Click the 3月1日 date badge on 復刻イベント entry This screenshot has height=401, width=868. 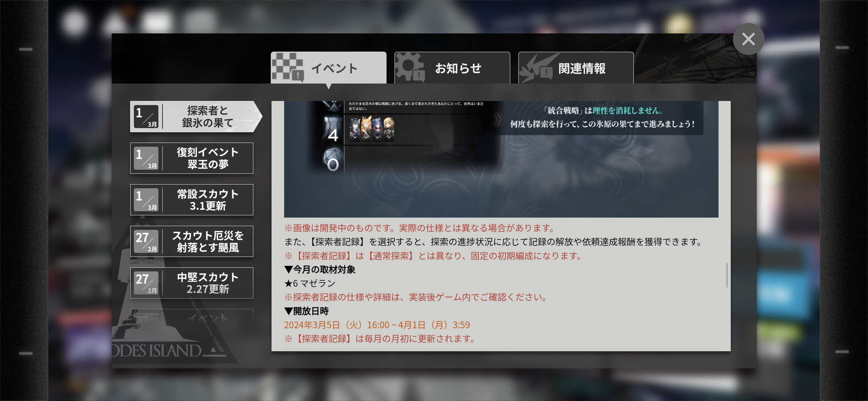click(x=146, y=158)
